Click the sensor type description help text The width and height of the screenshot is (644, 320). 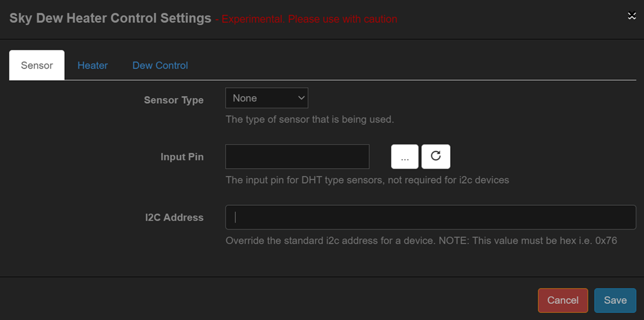coord(309,119)
